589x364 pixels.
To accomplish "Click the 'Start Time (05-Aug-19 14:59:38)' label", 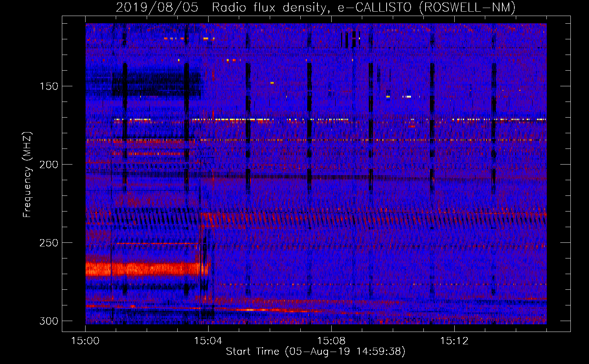I will tap(316, 352).
